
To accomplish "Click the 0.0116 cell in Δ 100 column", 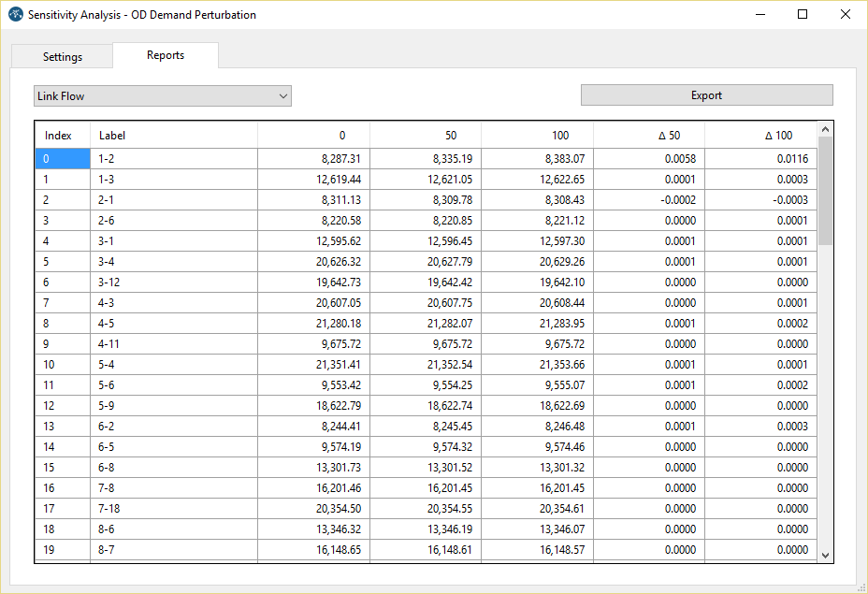I will [x=760, y=159].
